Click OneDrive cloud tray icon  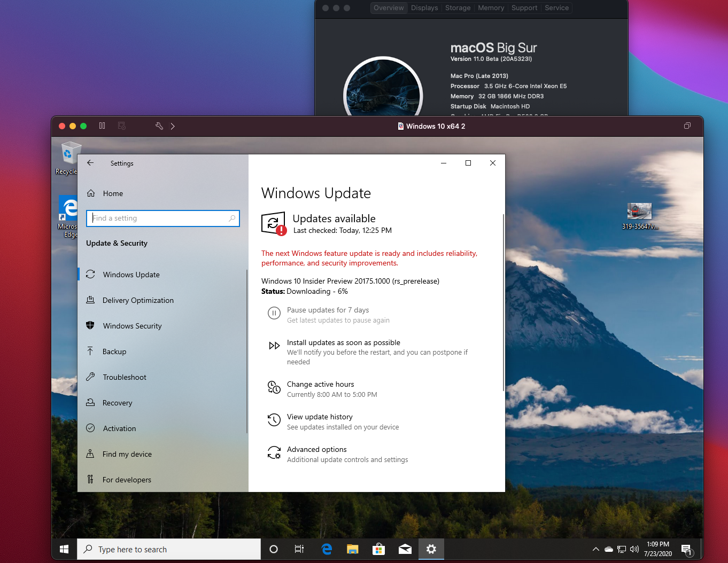(609, 549)
